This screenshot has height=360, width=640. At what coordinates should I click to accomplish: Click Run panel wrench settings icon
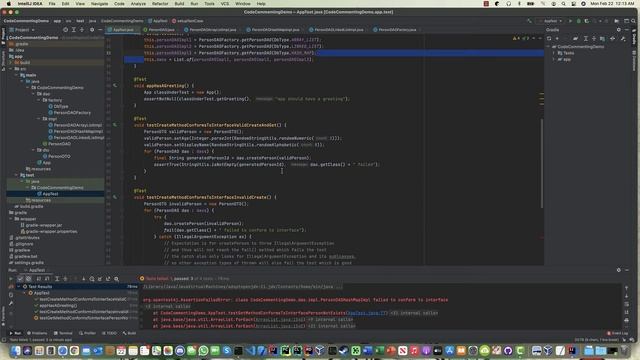tap(11, 303)
